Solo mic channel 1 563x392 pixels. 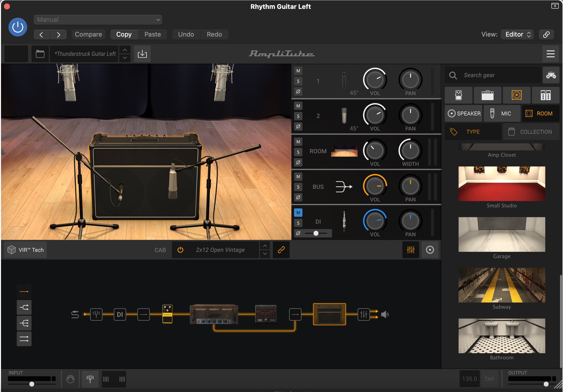click(x=298, y=81)
